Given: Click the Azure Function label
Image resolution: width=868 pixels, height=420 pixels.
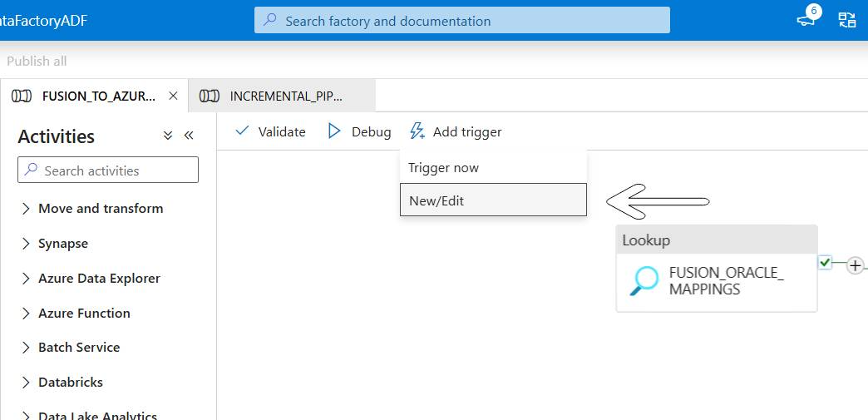Looking at the screenshot, I should click(84, 313).
